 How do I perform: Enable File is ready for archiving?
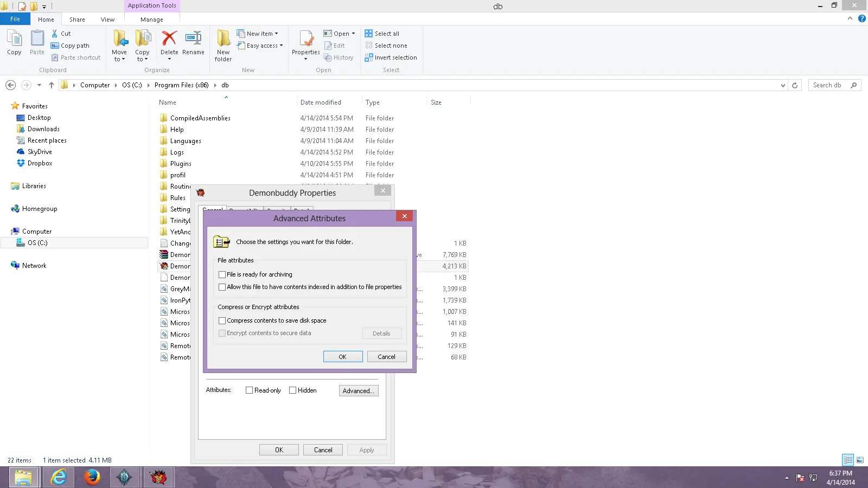click(222, 274)
